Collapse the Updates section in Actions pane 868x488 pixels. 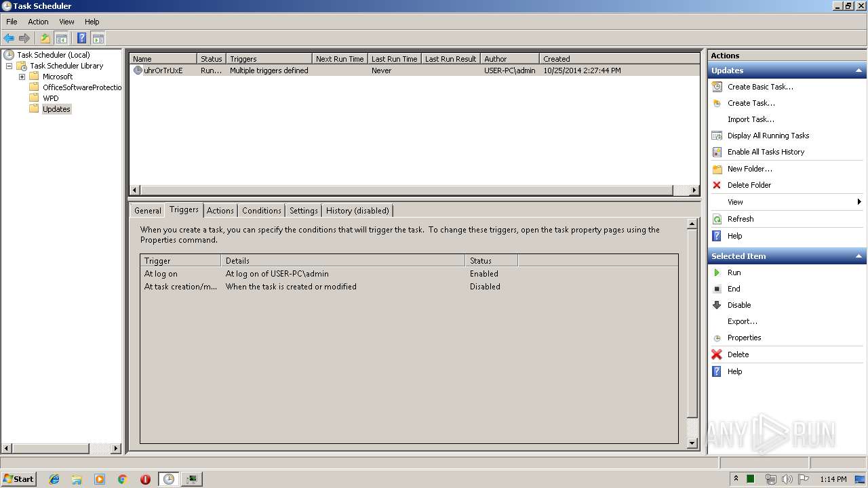tap(859, 70)
